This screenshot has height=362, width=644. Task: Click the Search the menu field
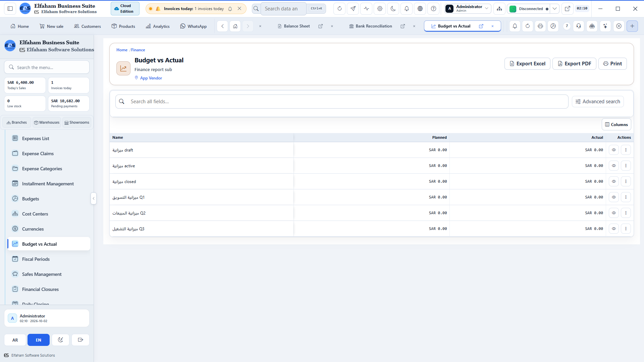(47, 67)
